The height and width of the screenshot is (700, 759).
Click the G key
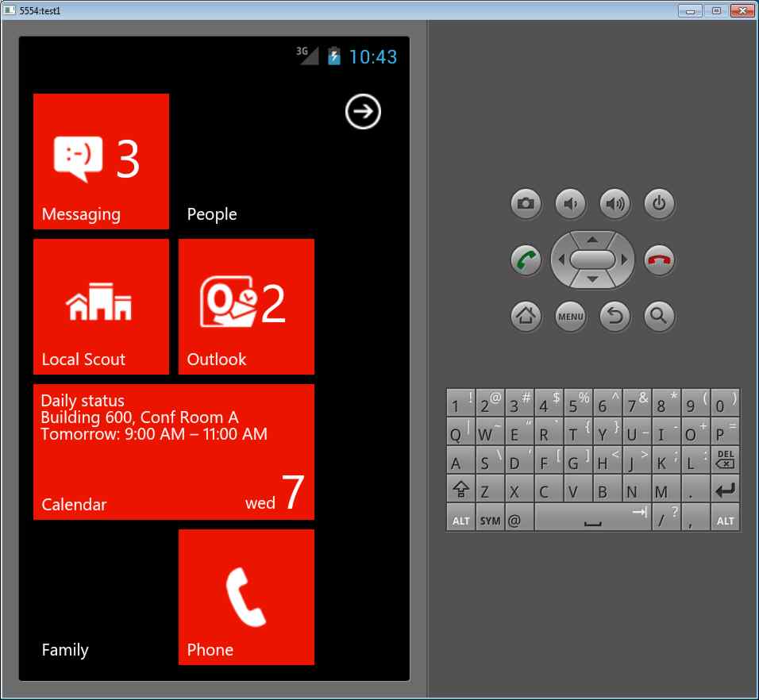[579, 460]
